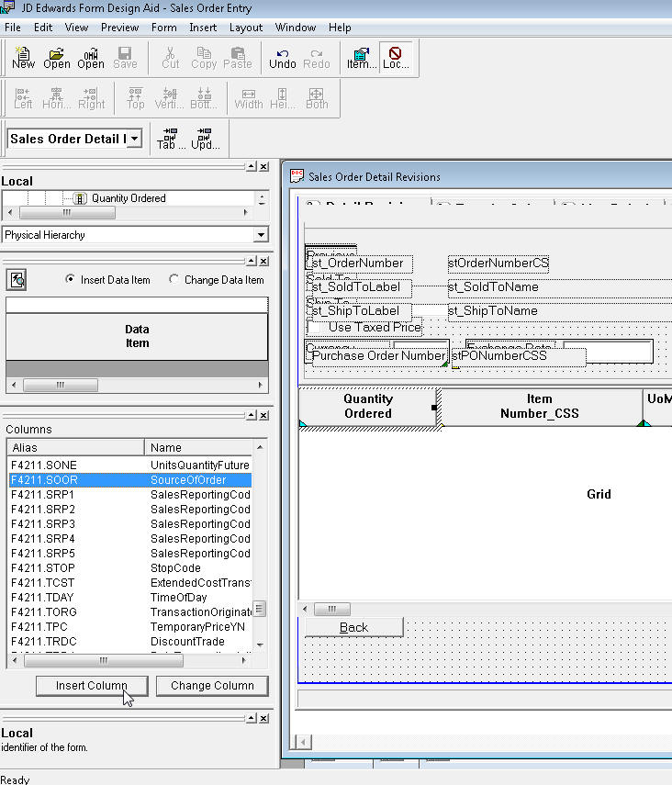Open the Edit menu
The height and width of the screenshot is (785, 672).
tap(43, 28)
